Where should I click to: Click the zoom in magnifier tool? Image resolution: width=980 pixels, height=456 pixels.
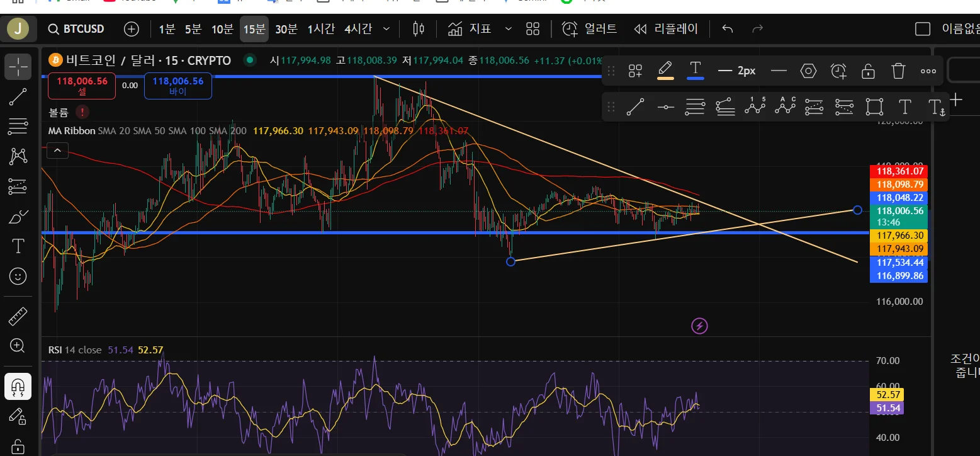click(18, 345)
